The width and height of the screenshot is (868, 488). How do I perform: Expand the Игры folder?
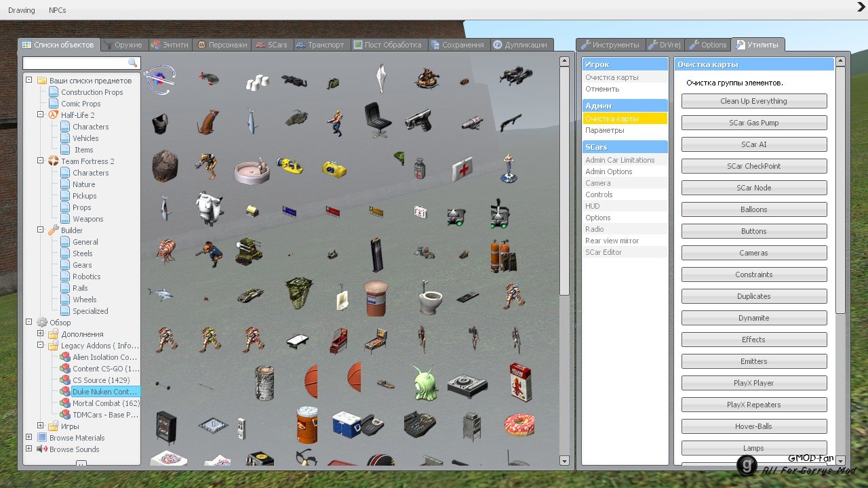(41, 426)
